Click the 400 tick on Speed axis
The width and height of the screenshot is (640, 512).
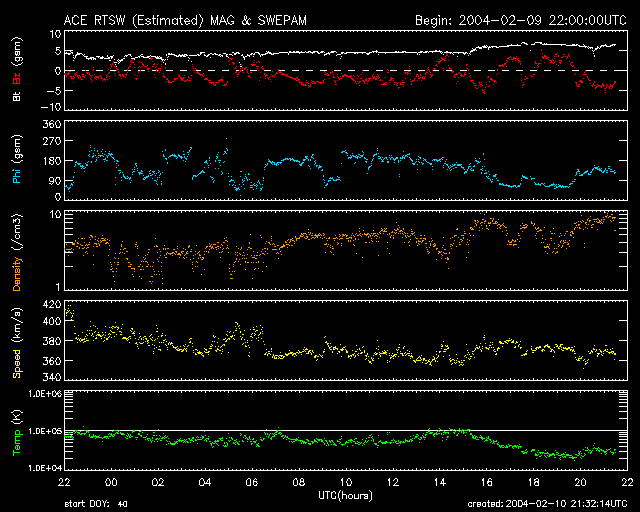pyautogui.click(x=51, y=322)
